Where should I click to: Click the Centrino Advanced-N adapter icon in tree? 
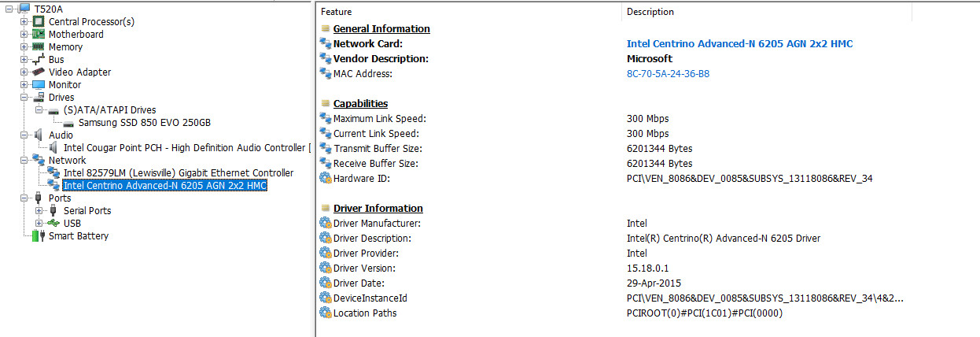point(53,185)
